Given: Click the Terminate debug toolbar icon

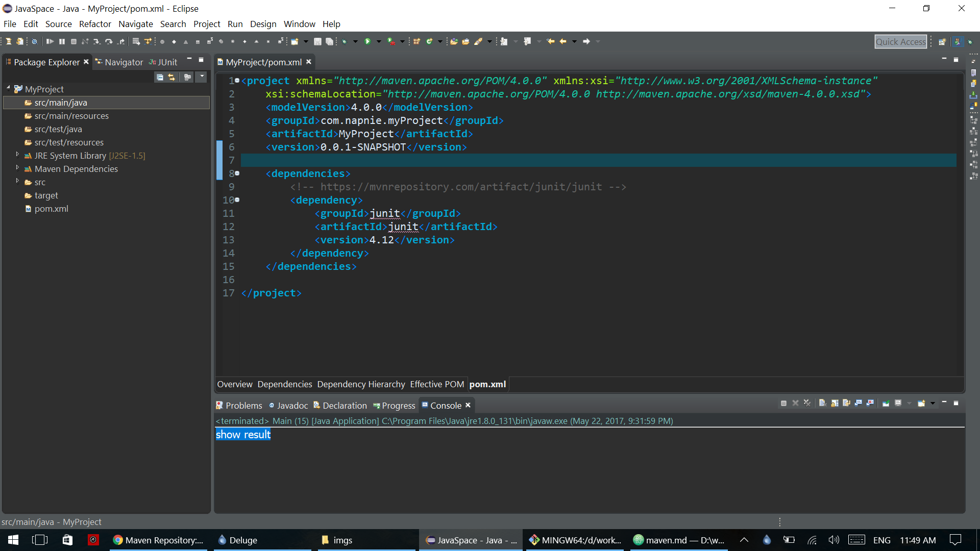Looking at the screenshot, I should click(x=73, y=41).
